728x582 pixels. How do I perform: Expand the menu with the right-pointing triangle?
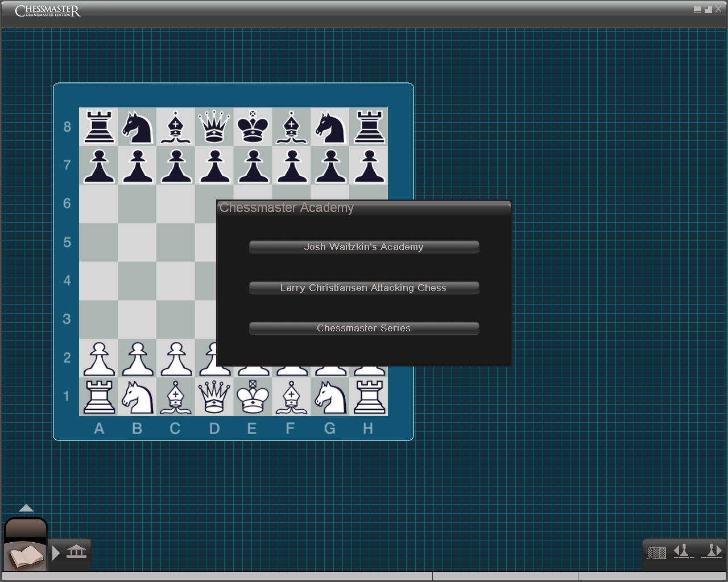(x=56, y=552)
